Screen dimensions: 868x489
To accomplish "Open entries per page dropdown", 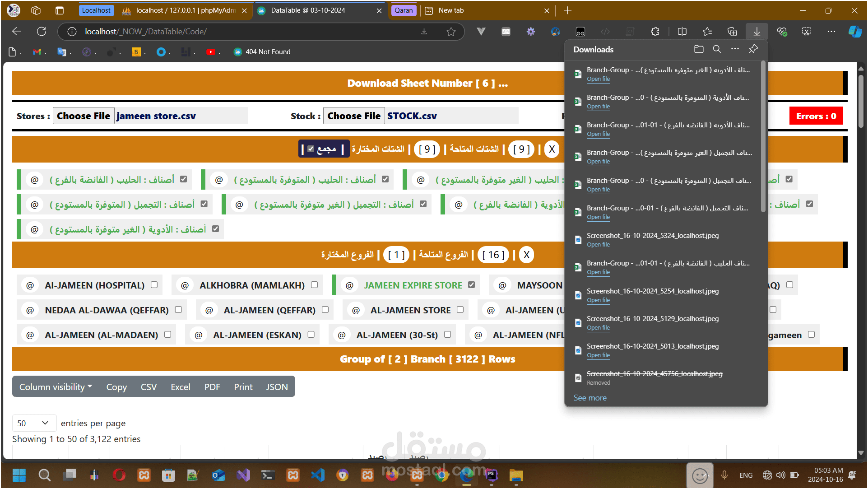I will [33, 423].
